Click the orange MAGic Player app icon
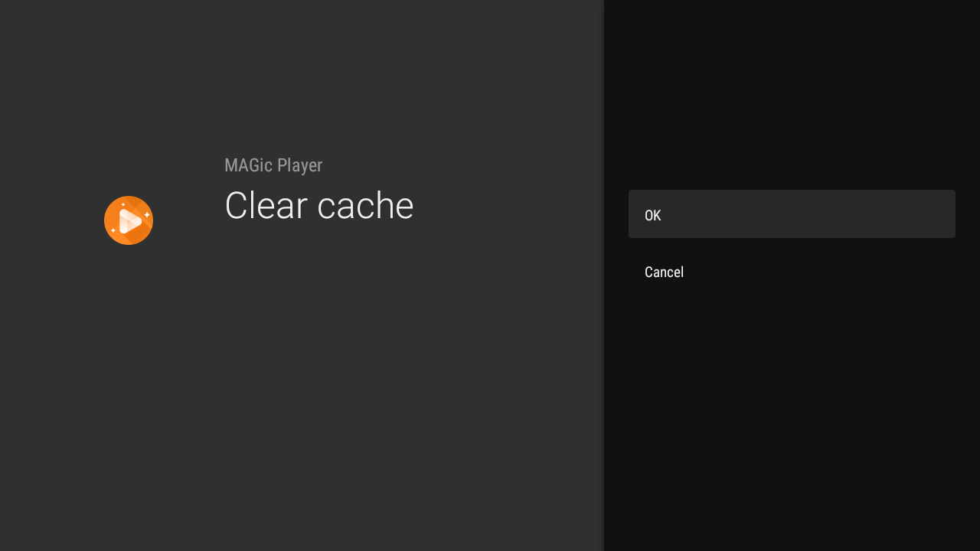The height and width of the screenshot is (551, 980). (129, 220)
